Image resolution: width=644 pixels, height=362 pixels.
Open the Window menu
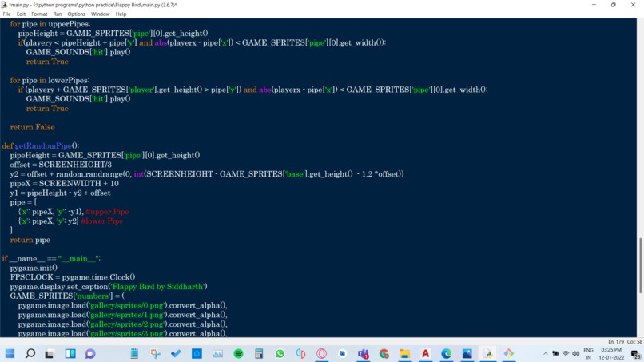click(x=100, y=14)
